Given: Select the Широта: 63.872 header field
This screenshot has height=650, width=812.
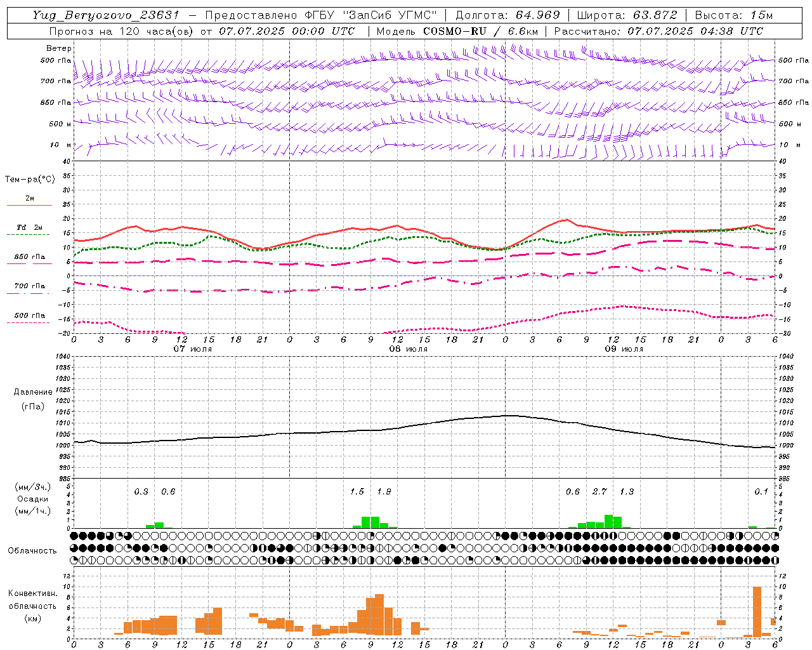Looking at the screenshot, I should (x=627, y=15).
